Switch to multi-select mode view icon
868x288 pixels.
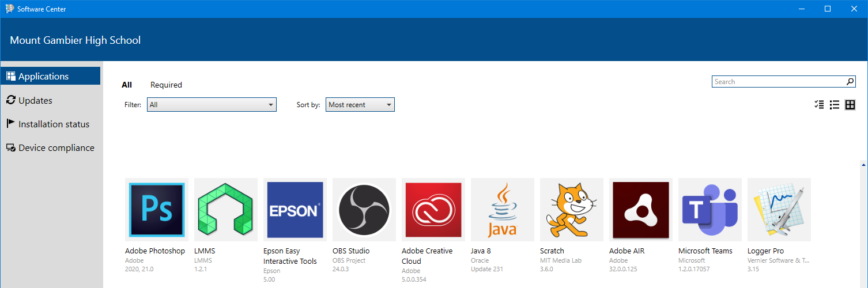pyautogui.click(x=819, y=105)
